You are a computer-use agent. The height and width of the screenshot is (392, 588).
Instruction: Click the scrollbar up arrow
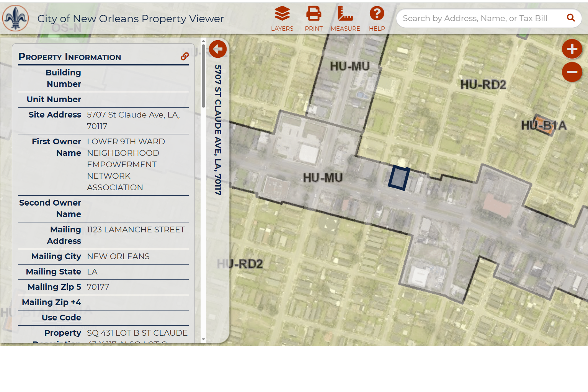coord(203,41)
